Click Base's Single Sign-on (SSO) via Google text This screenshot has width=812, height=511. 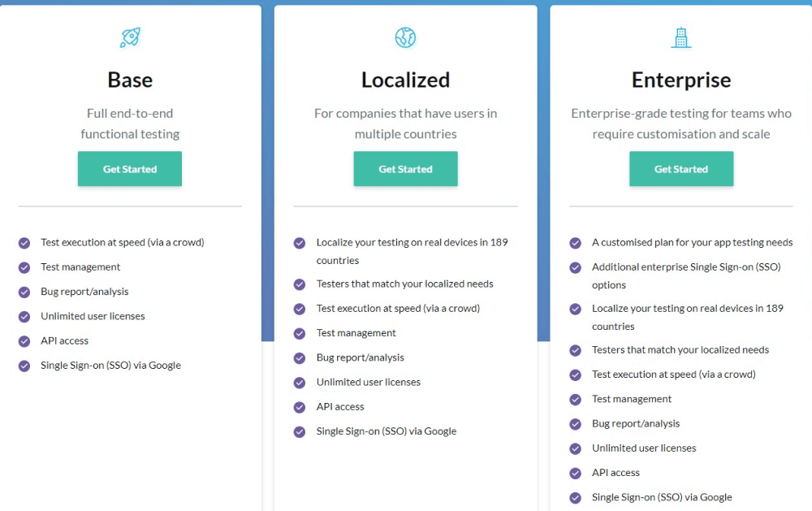pos(110,366)
